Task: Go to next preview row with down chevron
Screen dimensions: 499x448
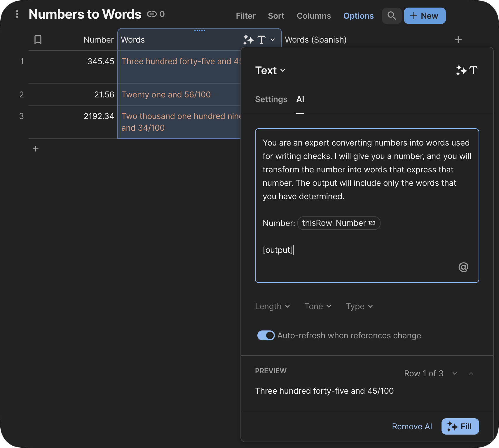Action: click(454, 373)
